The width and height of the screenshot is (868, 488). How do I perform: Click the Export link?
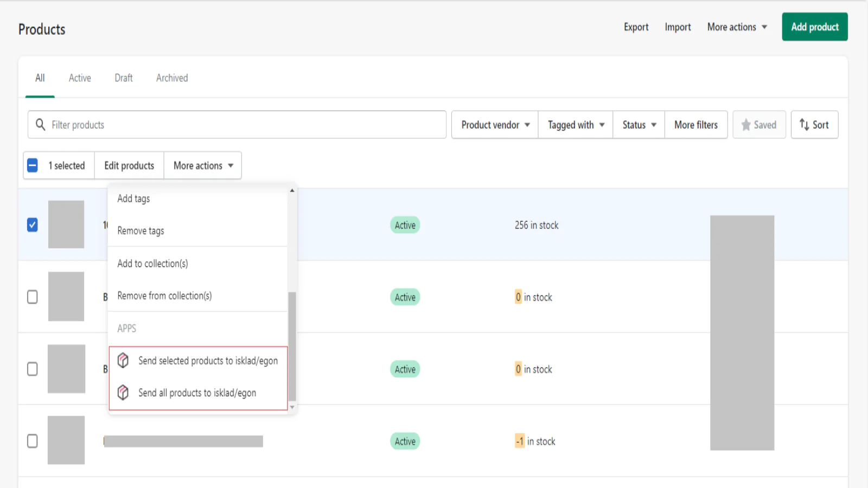[636, 27]
